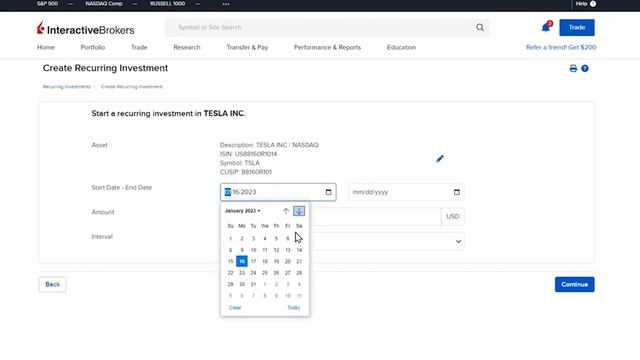Screen dimensions: 640x360
Task: Select January 1 in the calendar
Action: [x=231, y=238]
